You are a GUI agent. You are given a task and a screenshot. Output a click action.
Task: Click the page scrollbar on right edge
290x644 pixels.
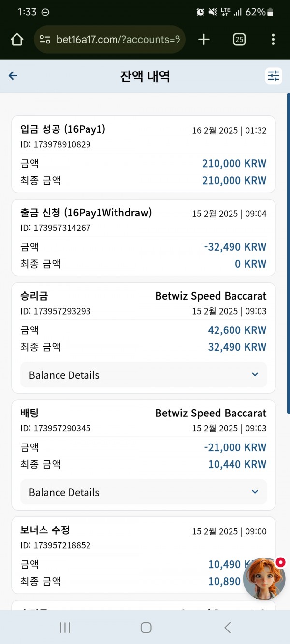(x=288, y=254)
